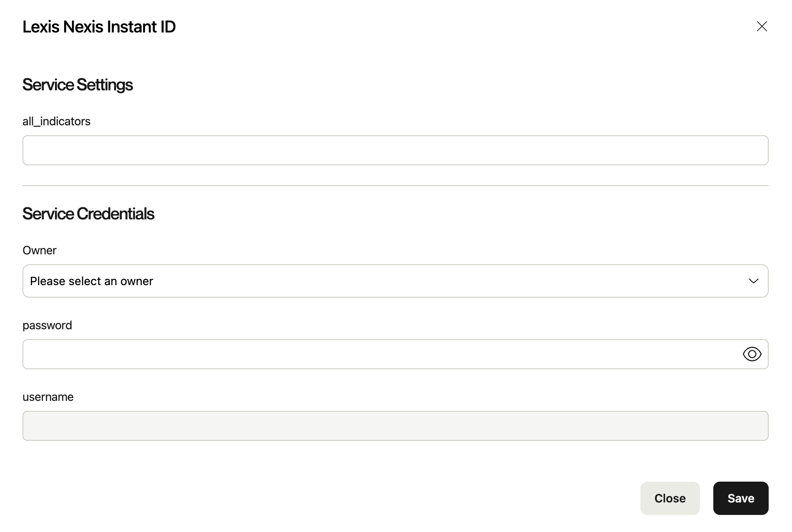Screen dimensions: 792x532
Task: Click the grey Close button
Action: (x=670, y=498)
